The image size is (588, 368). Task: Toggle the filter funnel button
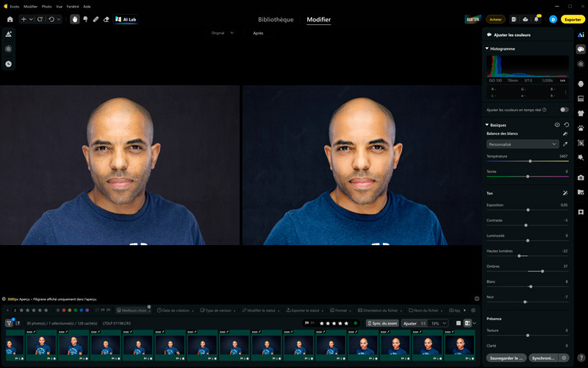click(x=9, y=323)
